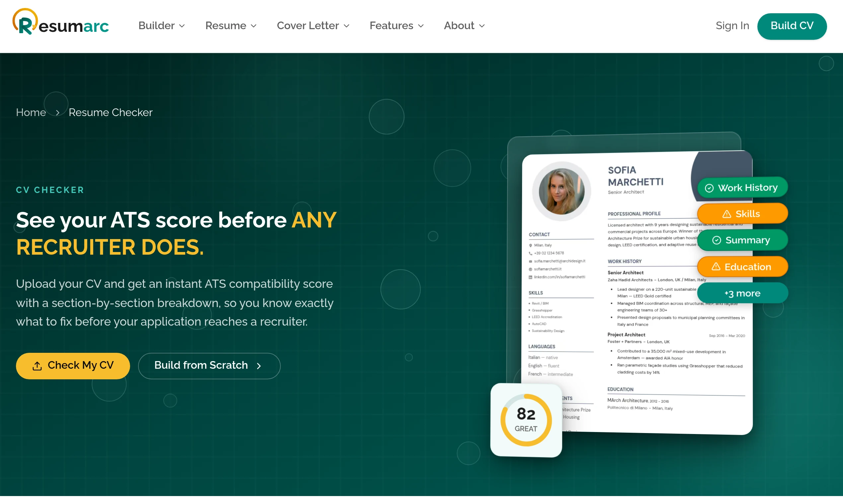Click the breadcrumb chevron separator after Home
Screen dimensions: 843x504
pos(57,113)
